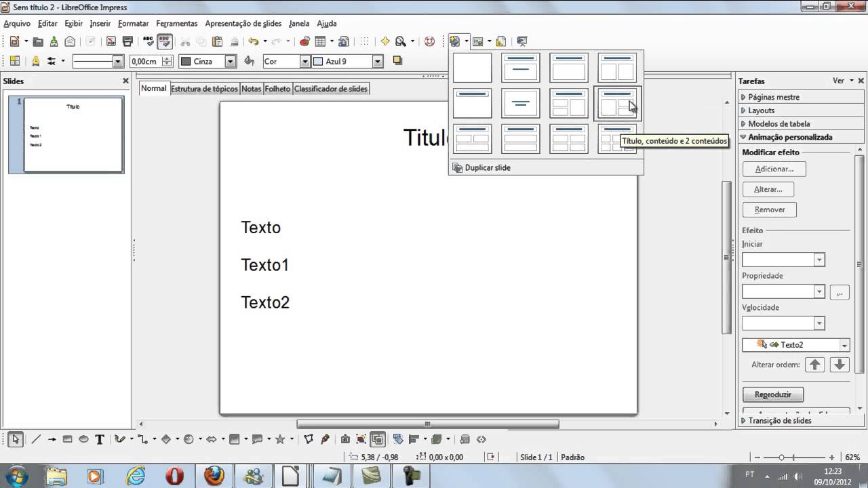868x488 pixels.
Task: Open the Cinza line color dropdown
Action: click(x=230, y=61)
